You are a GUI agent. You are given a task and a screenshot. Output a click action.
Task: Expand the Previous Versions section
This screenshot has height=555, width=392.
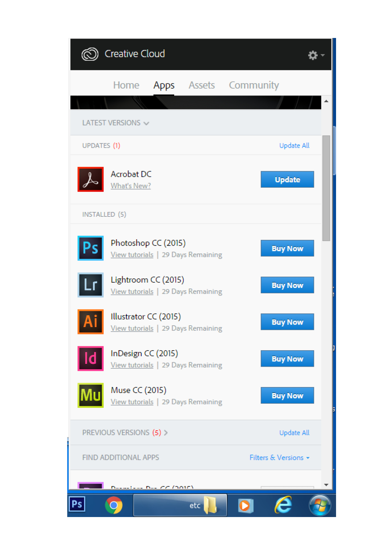tap(125, 433)
